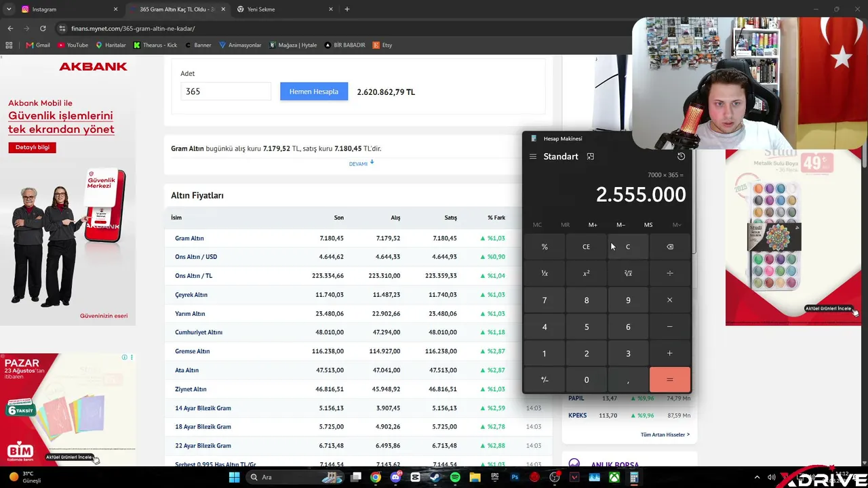Click calculator digit 0

pos(587,380)
